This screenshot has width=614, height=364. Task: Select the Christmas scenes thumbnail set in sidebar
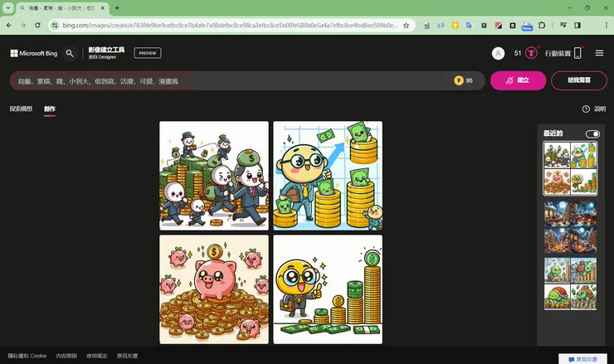[570, 226]
